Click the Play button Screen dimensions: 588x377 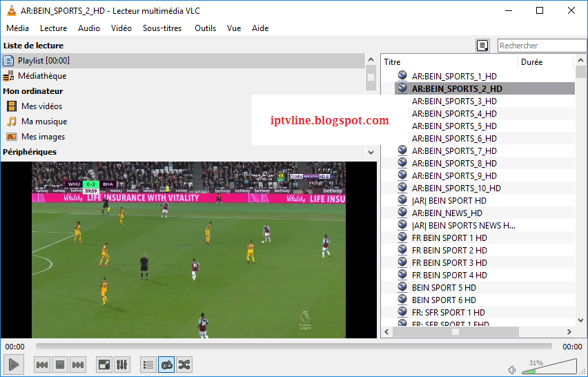pos(14,365)
